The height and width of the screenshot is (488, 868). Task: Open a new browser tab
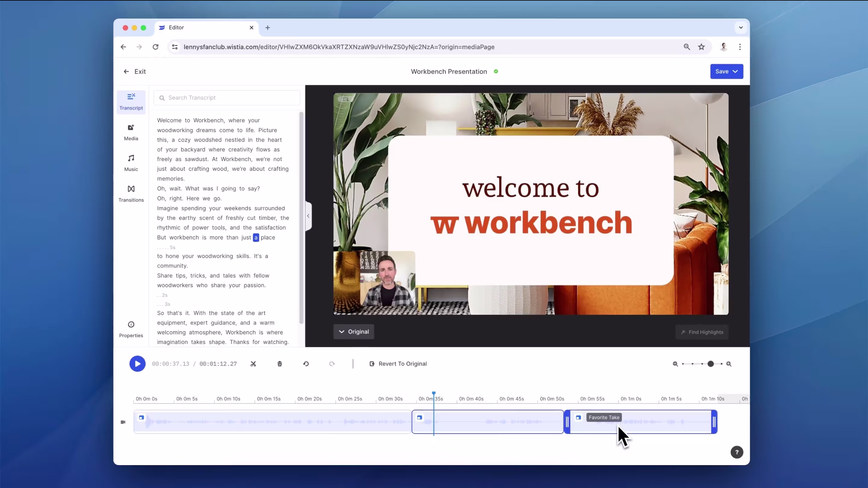(268, 28)
